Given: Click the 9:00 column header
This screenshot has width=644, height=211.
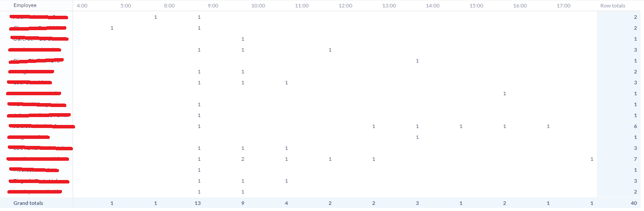Looking at the screenshot, I should (213, 6).
